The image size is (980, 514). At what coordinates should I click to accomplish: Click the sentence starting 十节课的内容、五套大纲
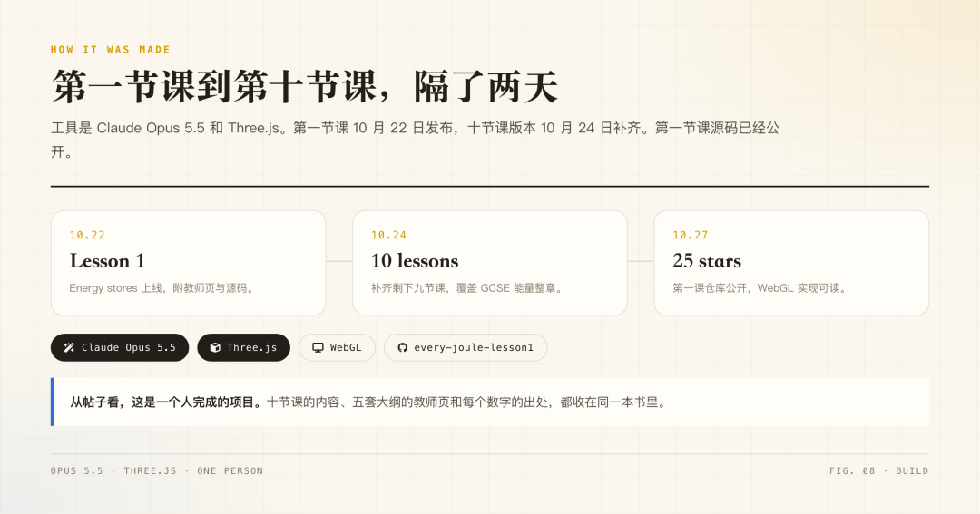[467, 402]
